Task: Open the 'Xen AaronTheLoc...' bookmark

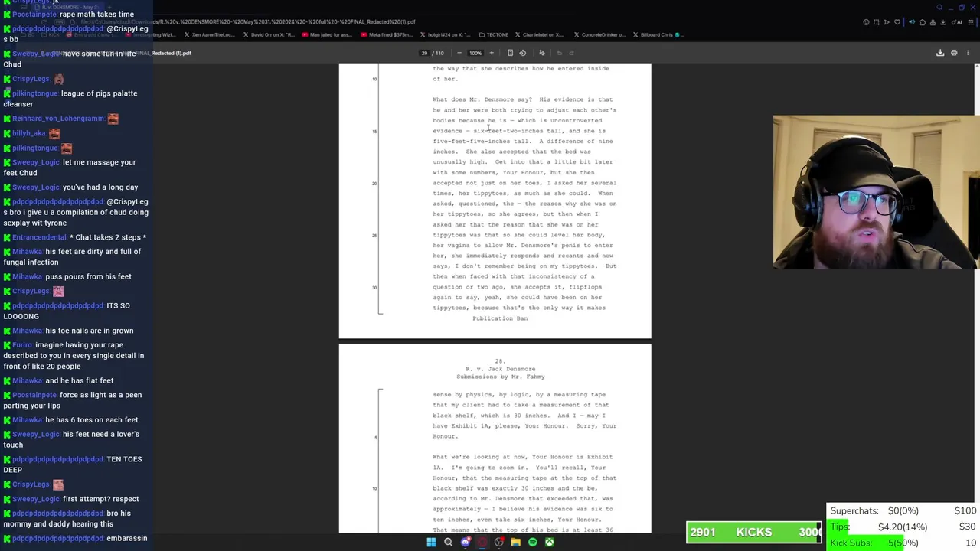Action: pyautogui.click(x=209, y=34)
